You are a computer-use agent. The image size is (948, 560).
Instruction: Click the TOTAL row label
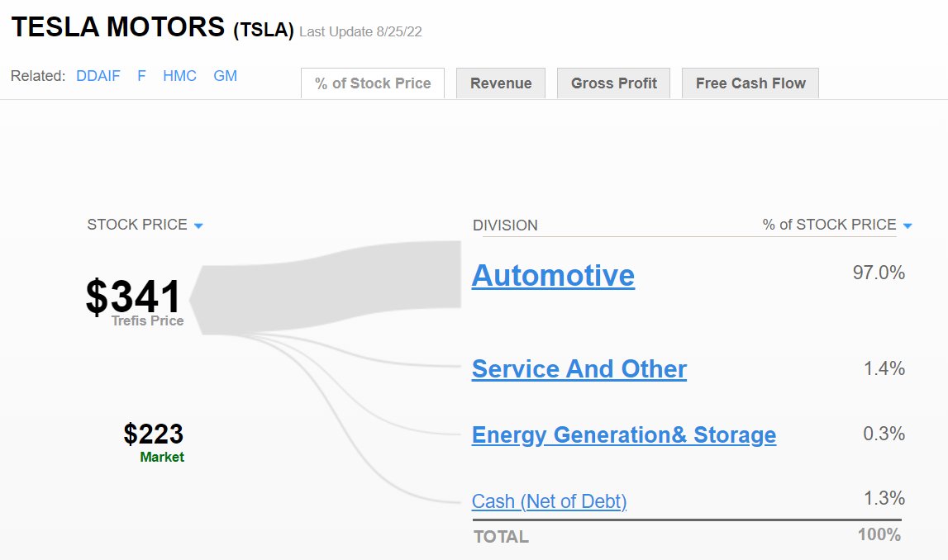501,536
